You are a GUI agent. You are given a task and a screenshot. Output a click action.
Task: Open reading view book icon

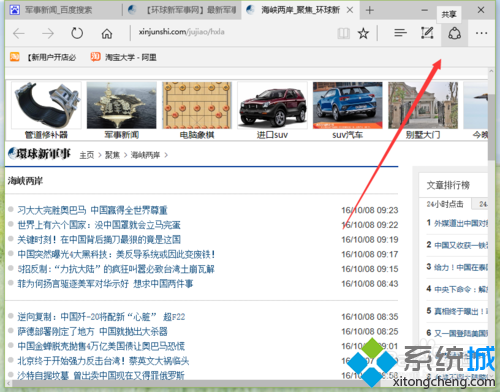tap(343, 33)
